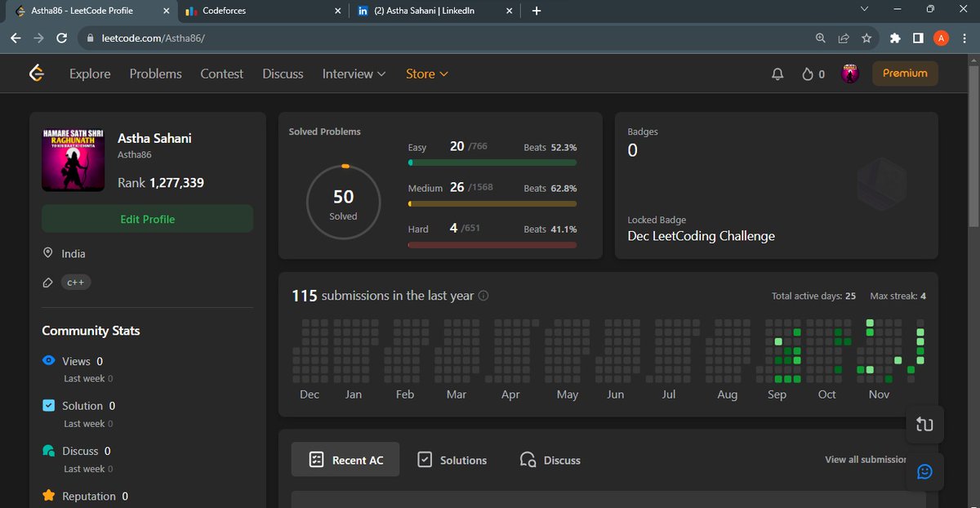Screen dimensions: 980x508
Task: Open the Contest page
Action: click(x=222, y=74)
